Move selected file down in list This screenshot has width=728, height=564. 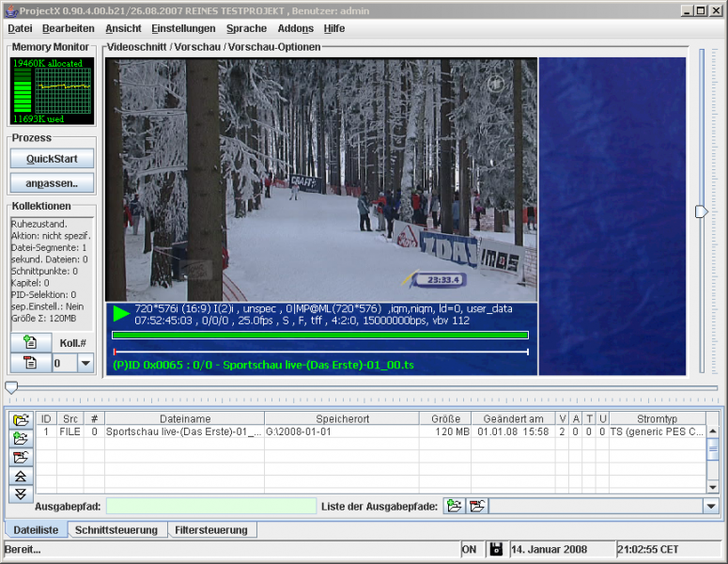[x=21, y=493]
